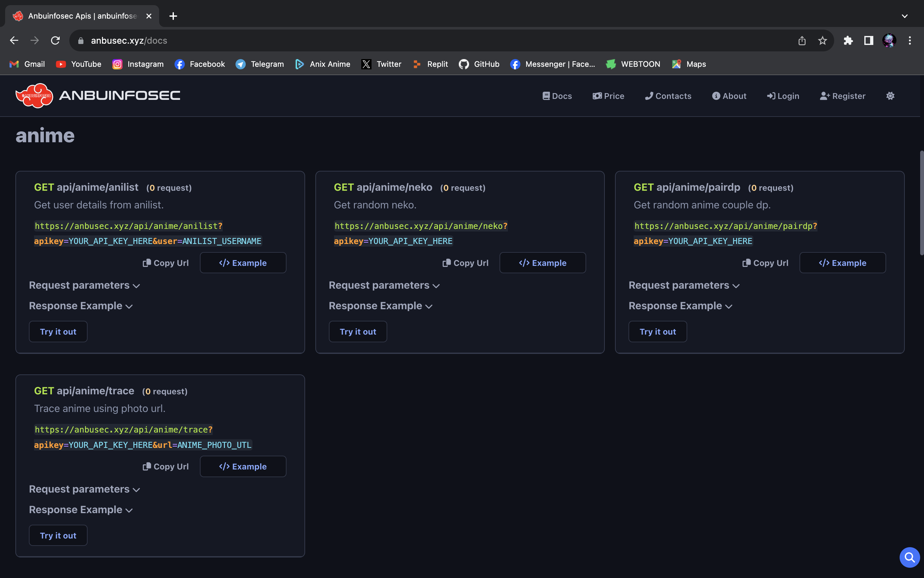924x578 pixels.
Task: Open the About nav item
Action: [729, 96]
